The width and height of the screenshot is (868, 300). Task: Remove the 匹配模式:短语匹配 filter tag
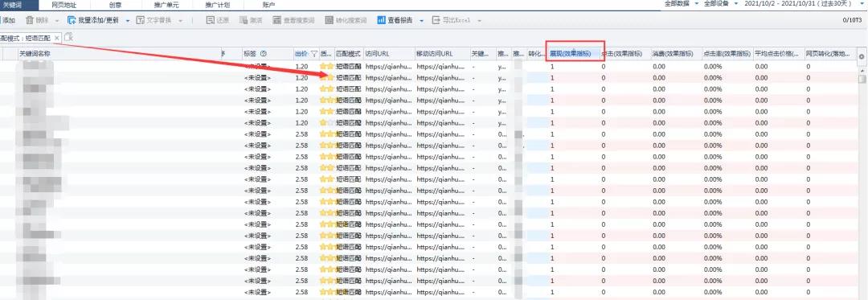point(56,38)
